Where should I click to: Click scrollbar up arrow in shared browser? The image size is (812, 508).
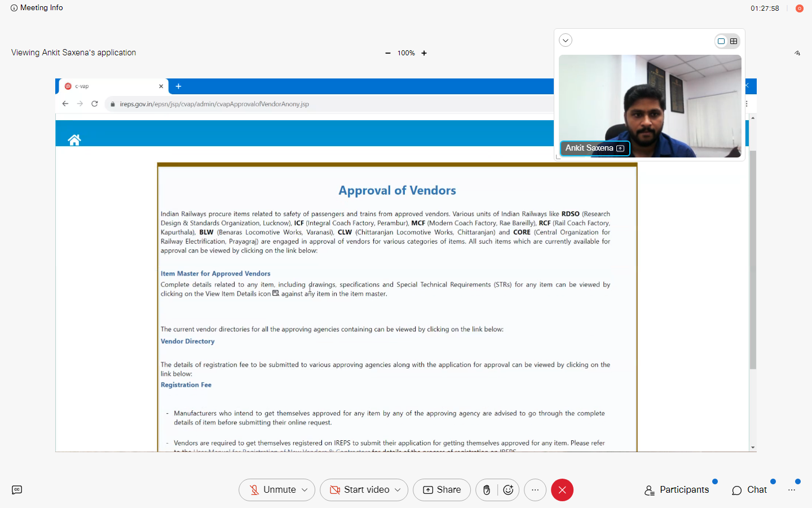coord(753,117)
